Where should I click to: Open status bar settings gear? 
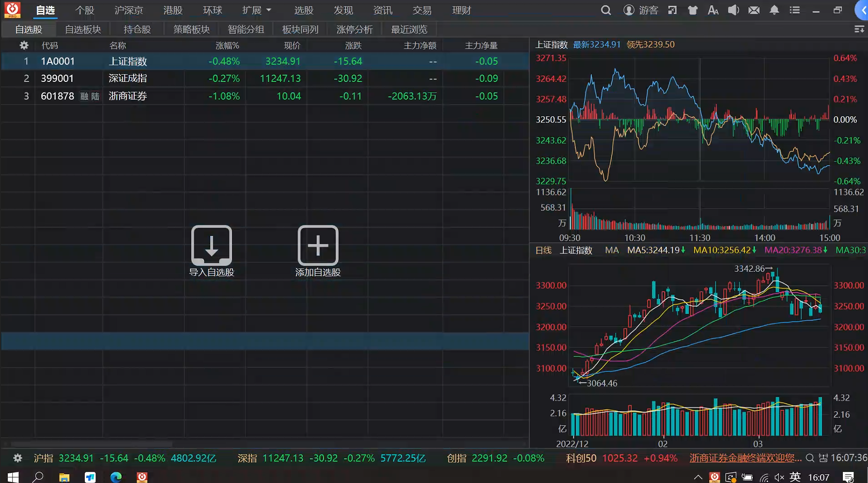(x=17, y=458)
